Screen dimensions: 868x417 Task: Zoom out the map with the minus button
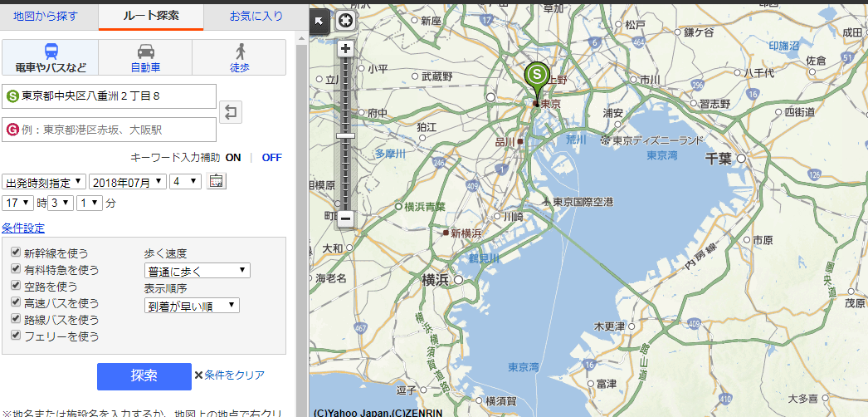346,218
